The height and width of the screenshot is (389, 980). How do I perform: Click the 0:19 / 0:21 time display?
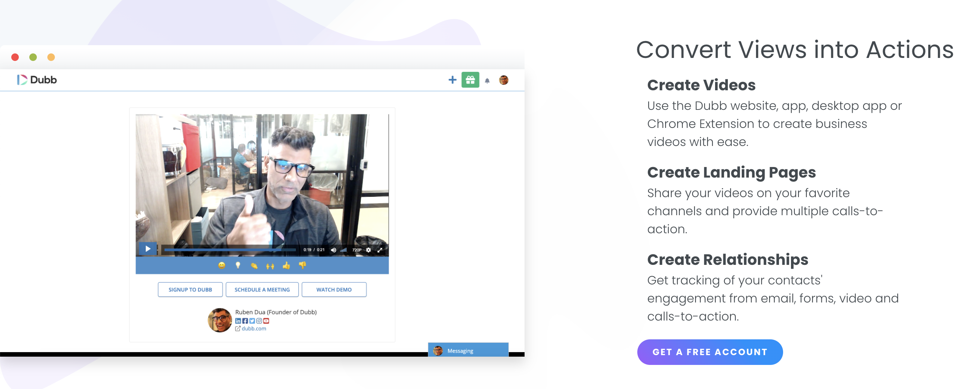coord(314,250)
